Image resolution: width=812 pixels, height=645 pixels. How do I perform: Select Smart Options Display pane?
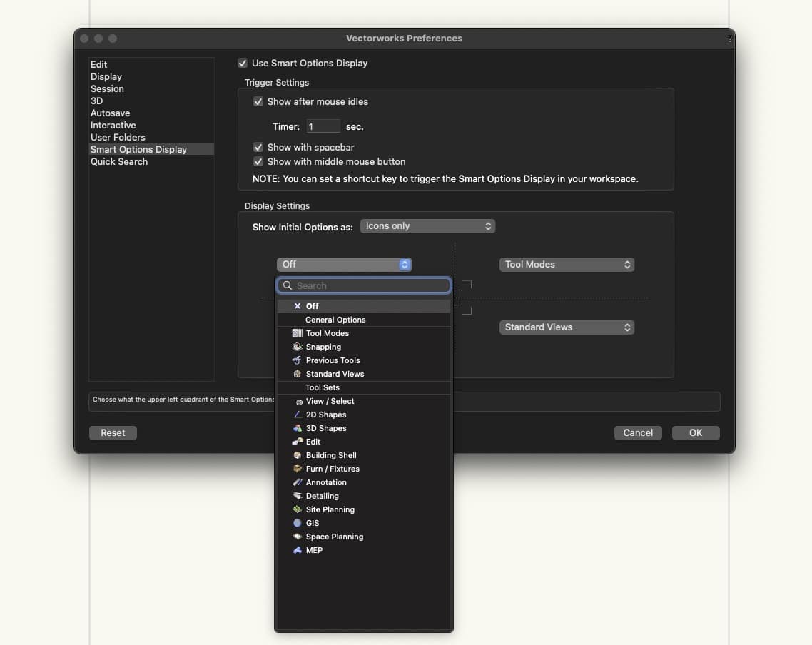(151, 149)
